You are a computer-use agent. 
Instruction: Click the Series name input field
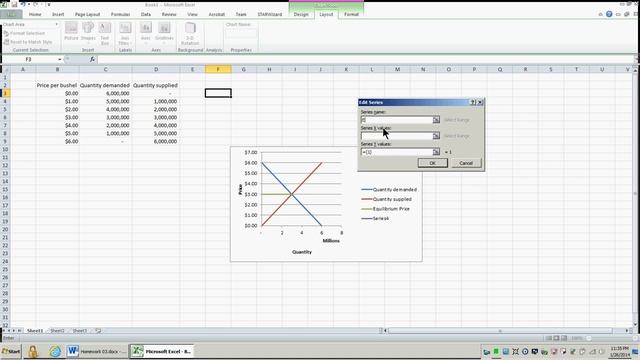point(397,120)
